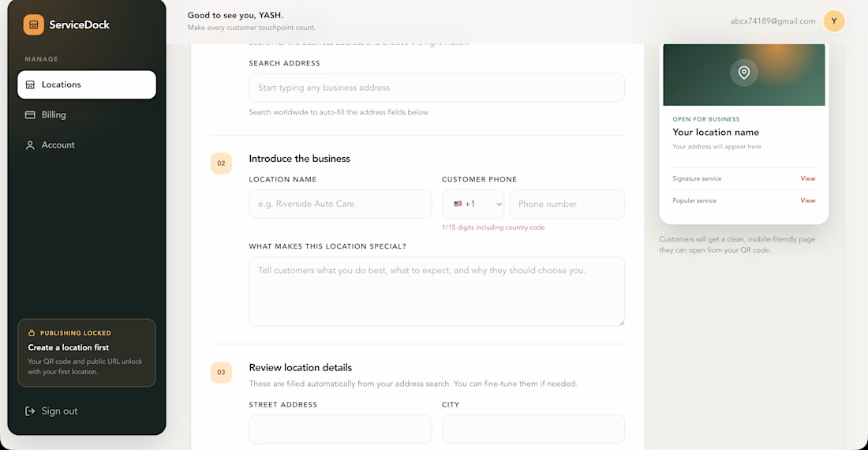Click the textarea resize handle
The width and height of the screenshot is (868, 450).
(x=621, y=322)
